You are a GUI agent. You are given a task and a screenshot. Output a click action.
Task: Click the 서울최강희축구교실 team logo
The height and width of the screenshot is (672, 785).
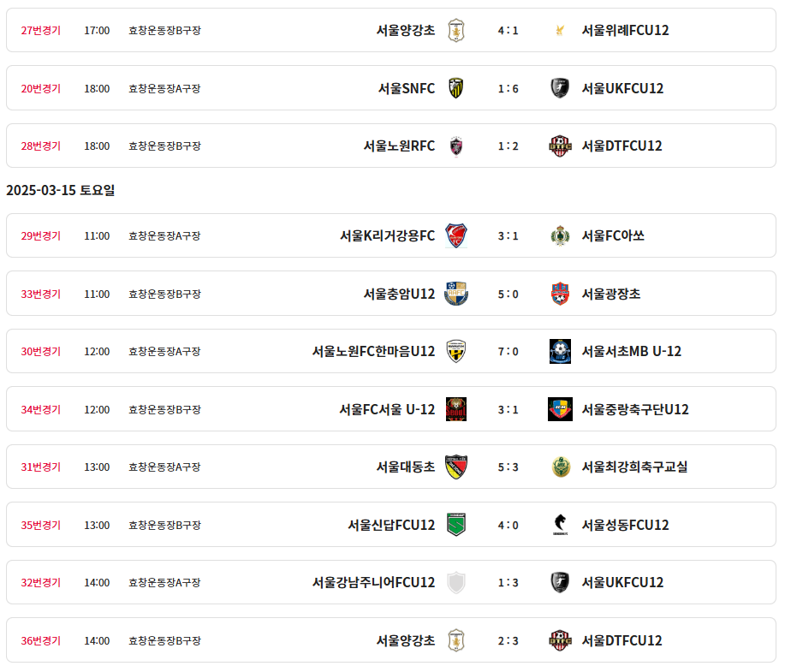click(x=560, y=467)
